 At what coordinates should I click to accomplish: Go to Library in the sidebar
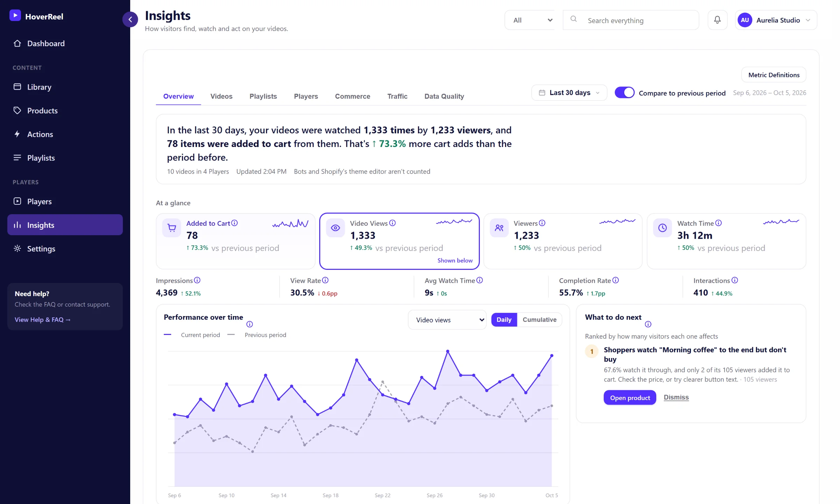tap(65, 87)
